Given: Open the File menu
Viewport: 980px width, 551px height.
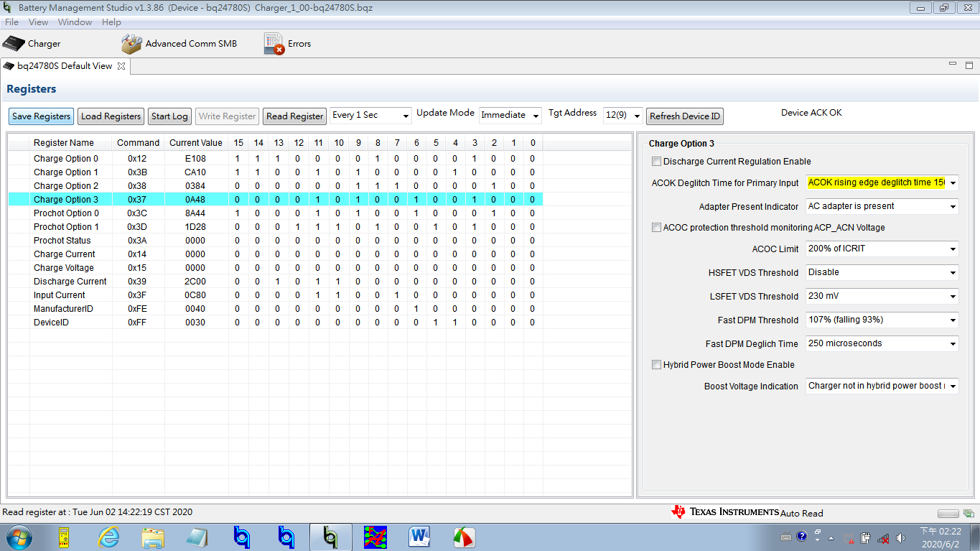Looking at the screenshot, I should tap(11, 22).
